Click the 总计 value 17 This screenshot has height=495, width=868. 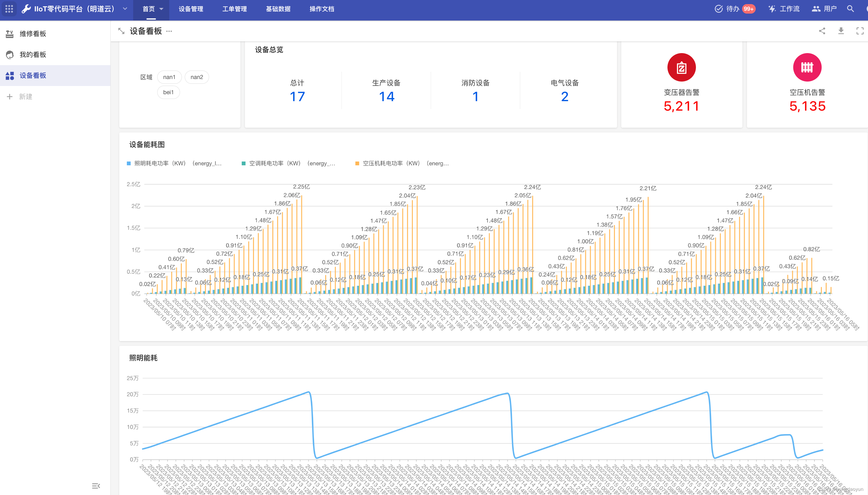tap(297, 96)
